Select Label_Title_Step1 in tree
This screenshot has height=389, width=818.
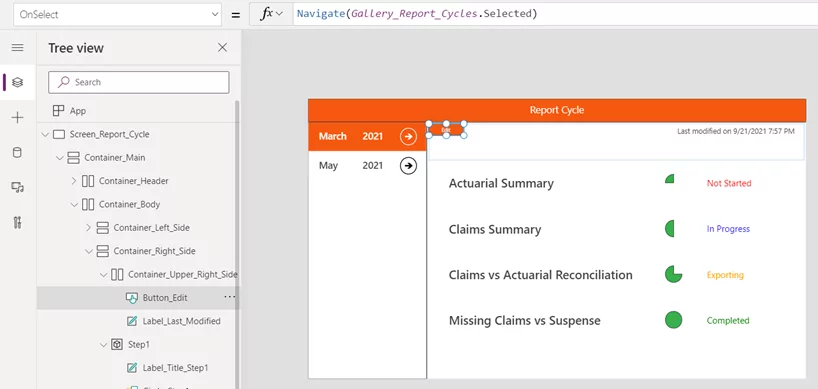pos(175,368)
